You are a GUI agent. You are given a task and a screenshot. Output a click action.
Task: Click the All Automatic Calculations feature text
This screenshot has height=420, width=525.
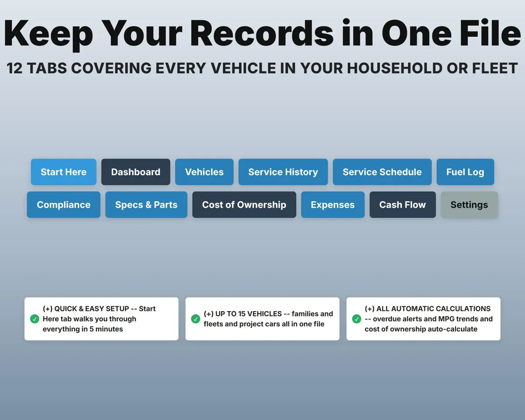(x=429, y=319)
